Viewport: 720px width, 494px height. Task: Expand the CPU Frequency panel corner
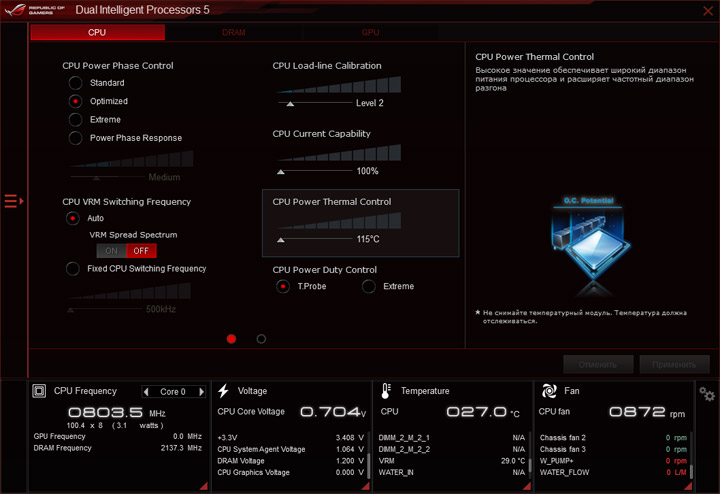pos(203,486)
